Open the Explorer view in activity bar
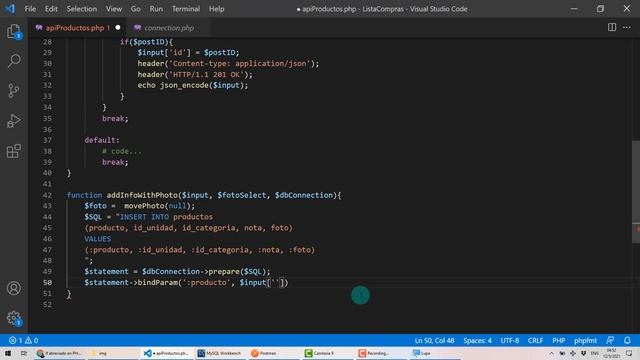640x360 pixels. point(14,31)
